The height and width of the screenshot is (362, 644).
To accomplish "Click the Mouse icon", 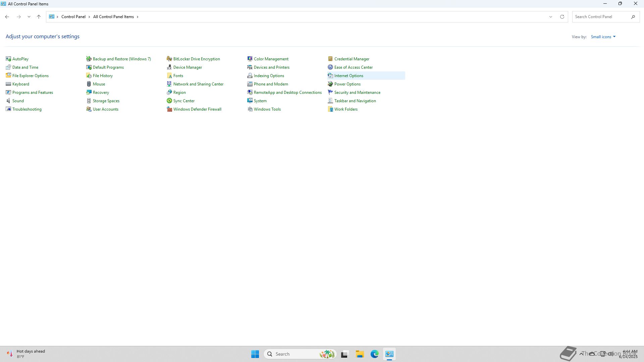I will 89,84.
